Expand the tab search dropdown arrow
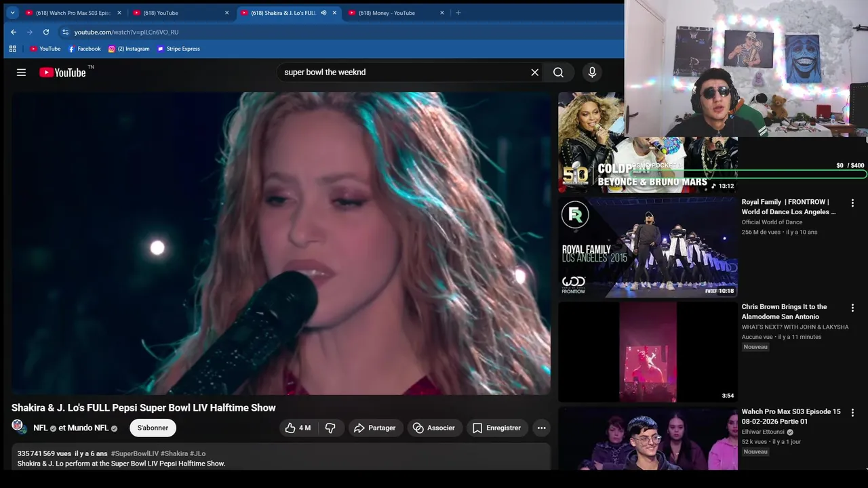This screenshot has height=488, width=868. pos(12,13)
